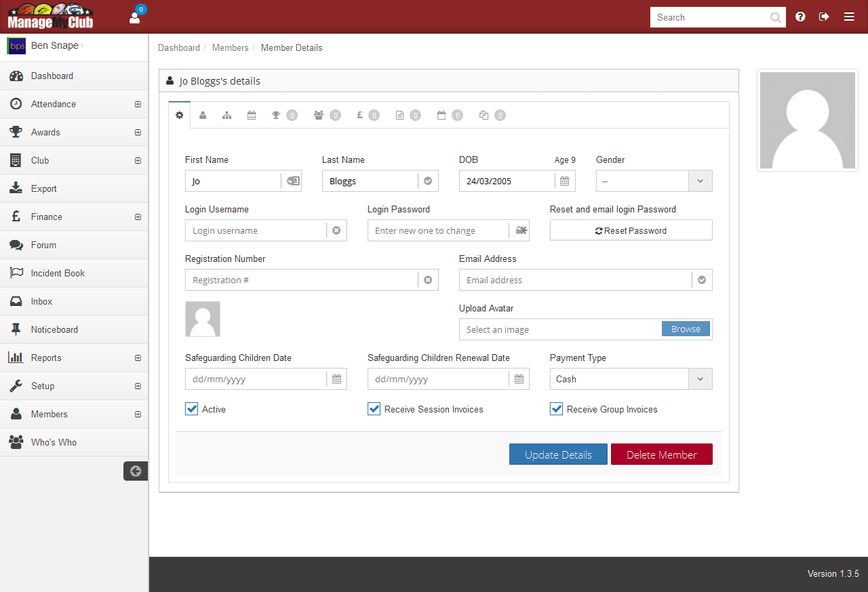Expand the Reports sidebar menu
Image resolution: width=868 pixels, height=592 pixels.
137,358
